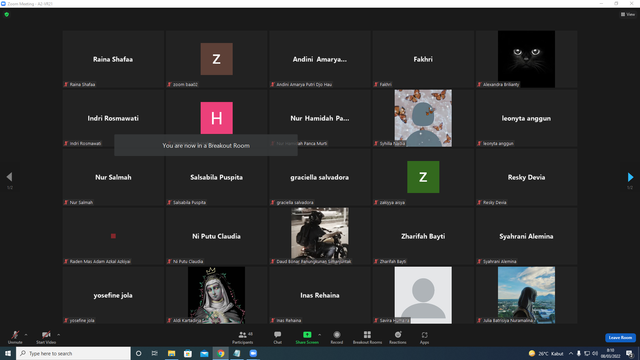
Task: Open the Reactions menu
Action: [398, 337]
